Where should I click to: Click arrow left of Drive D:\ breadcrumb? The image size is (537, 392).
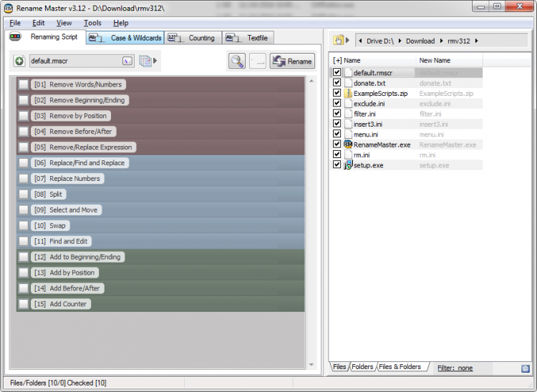[x=360, y=41]
